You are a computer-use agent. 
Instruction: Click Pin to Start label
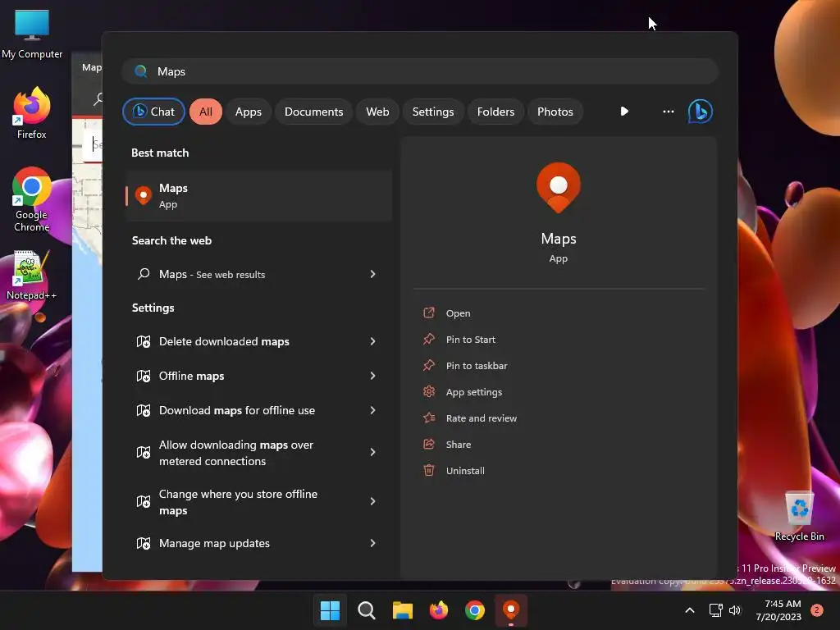pos(470,340)
